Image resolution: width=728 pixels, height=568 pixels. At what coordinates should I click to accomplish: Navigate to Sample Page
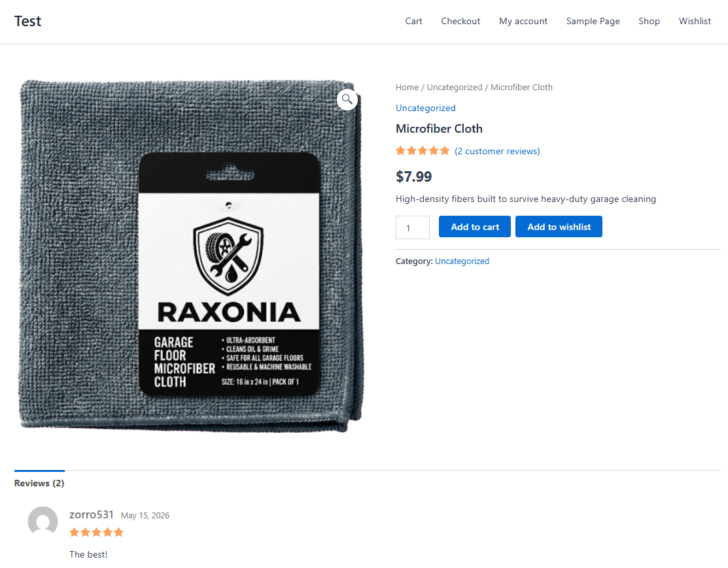pyautogui.click(x=593, y=22)
